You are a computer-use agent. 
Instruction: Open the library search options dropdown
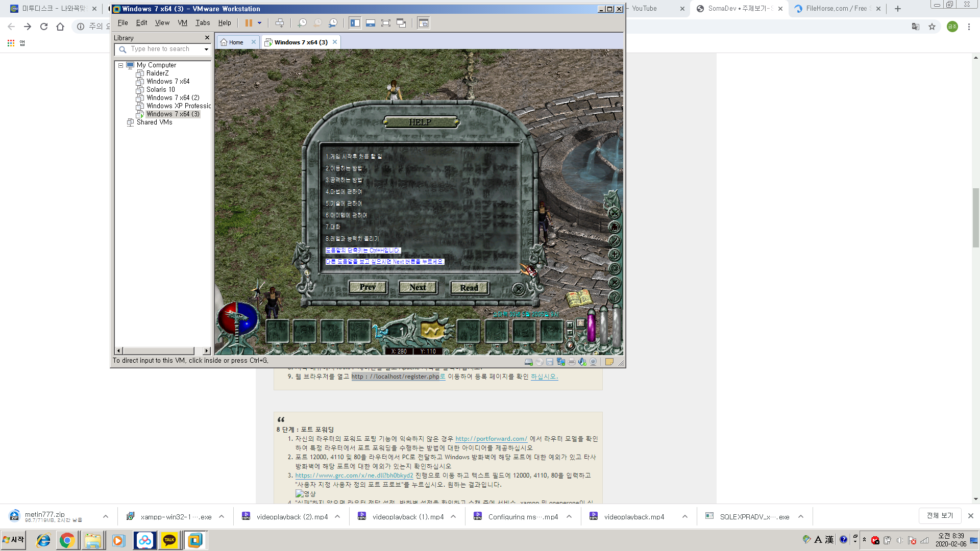click(x=206, y=49)
